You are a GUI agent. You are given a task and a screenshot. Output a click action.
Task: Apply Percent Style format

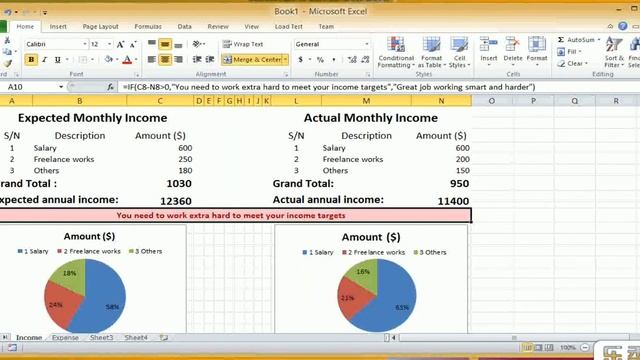320,60
